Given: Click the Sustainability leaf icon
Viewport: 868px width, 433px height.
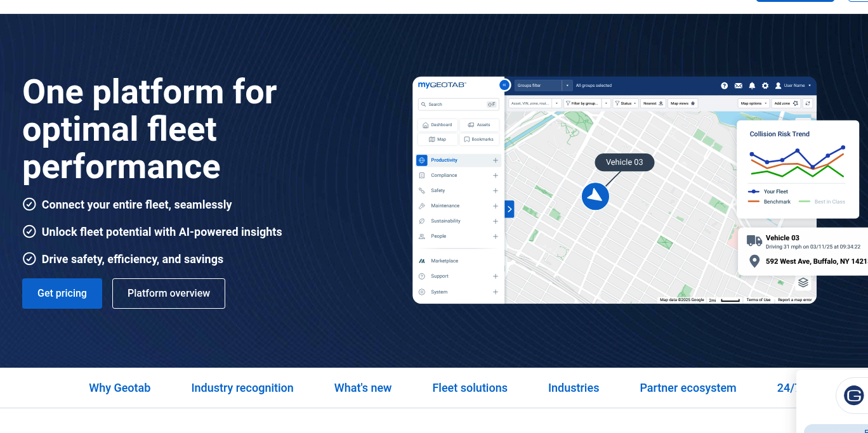Looking at the screenshot, I should [x=422, y=221].
